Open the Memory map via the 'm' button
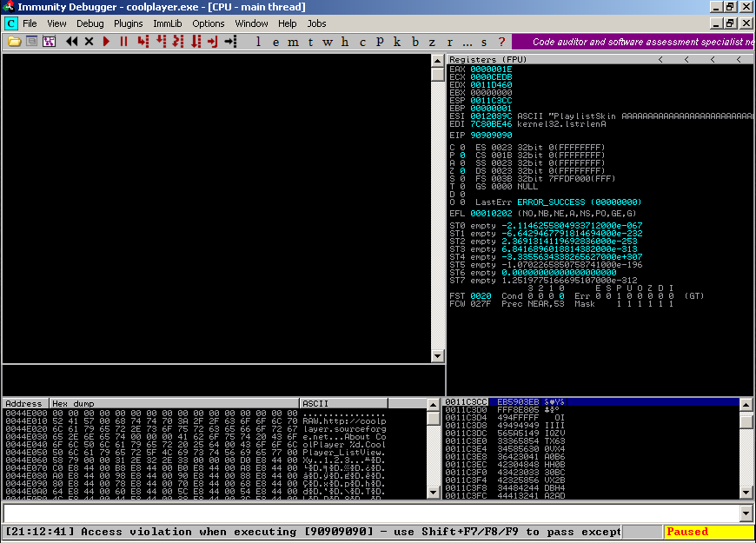Screen dimensions: 756x543 coord(293,42)
